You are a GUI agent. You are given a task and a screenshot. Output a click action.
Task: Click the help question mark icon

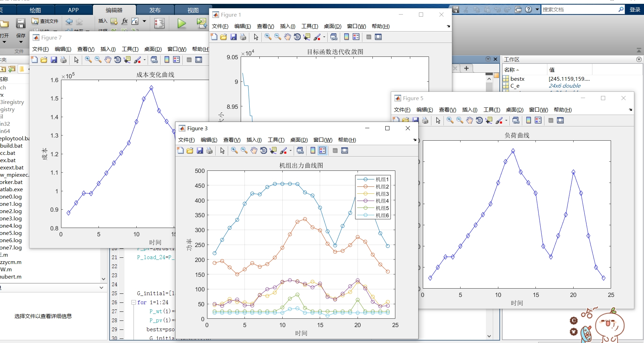[529, 9]
